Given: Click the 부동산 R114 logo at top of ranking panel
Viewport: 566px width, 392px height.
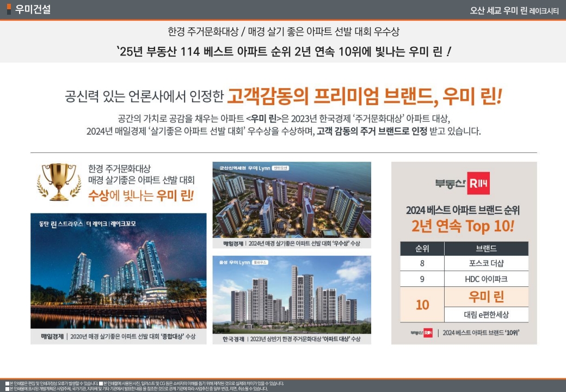Looking at the screenshot, I should click(x=463, y=183).
